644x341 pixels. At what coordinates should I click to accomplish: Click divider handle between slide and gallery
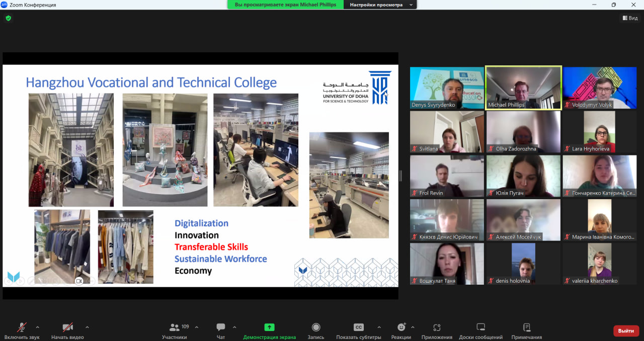point(400,176)
